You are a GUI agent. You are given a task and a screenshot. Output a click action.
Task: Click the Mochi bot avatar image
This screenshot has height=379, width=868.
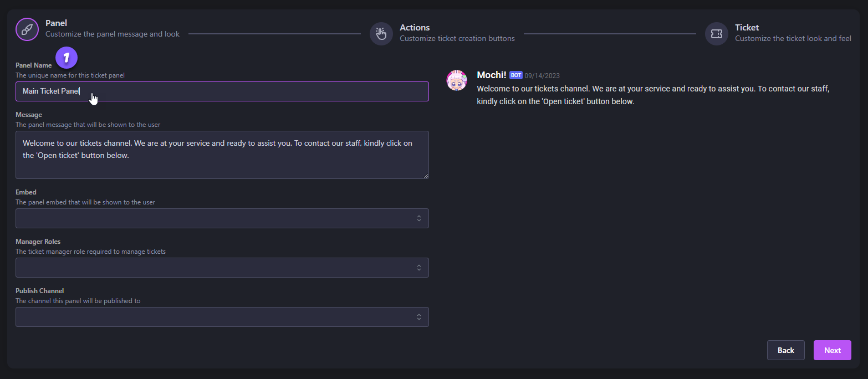click(457, 81)
